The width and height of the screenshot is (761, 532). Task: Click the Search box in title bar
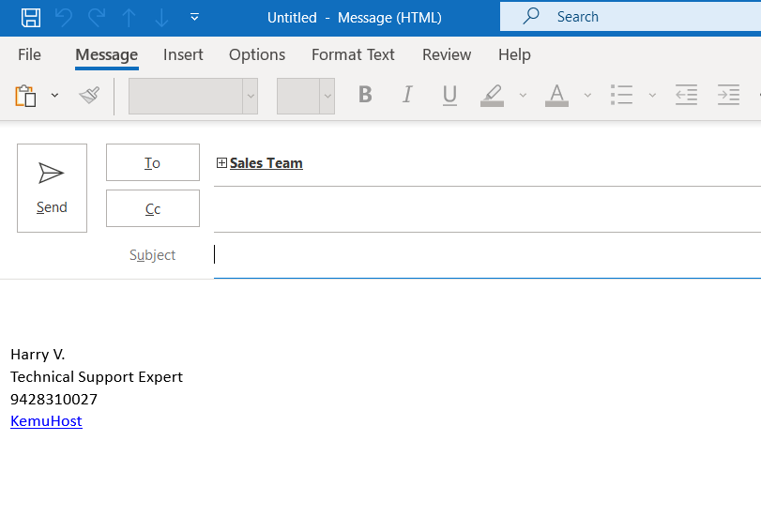631,17
